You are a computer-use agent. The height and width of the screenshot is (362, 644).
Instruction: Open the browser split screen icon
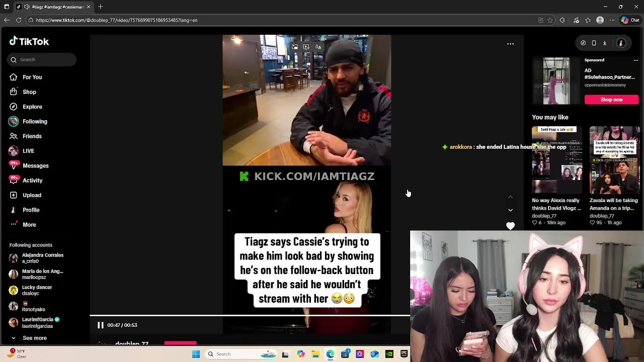540,20
